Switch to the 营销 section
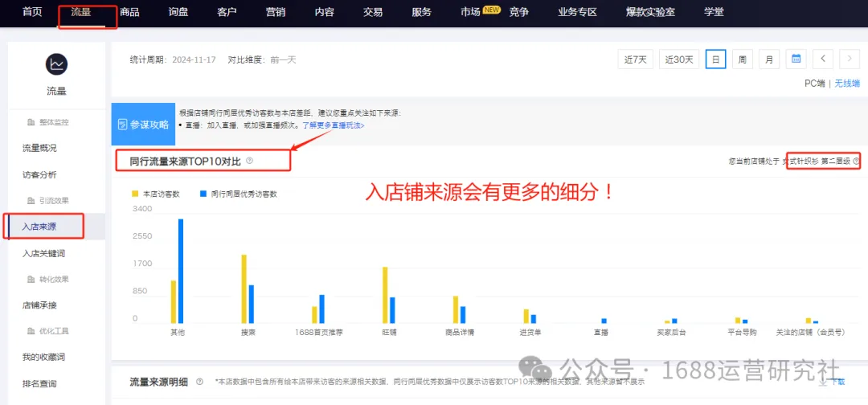This screenshot has height=405, width=868. pyautogui.click(x=276, y=11)
